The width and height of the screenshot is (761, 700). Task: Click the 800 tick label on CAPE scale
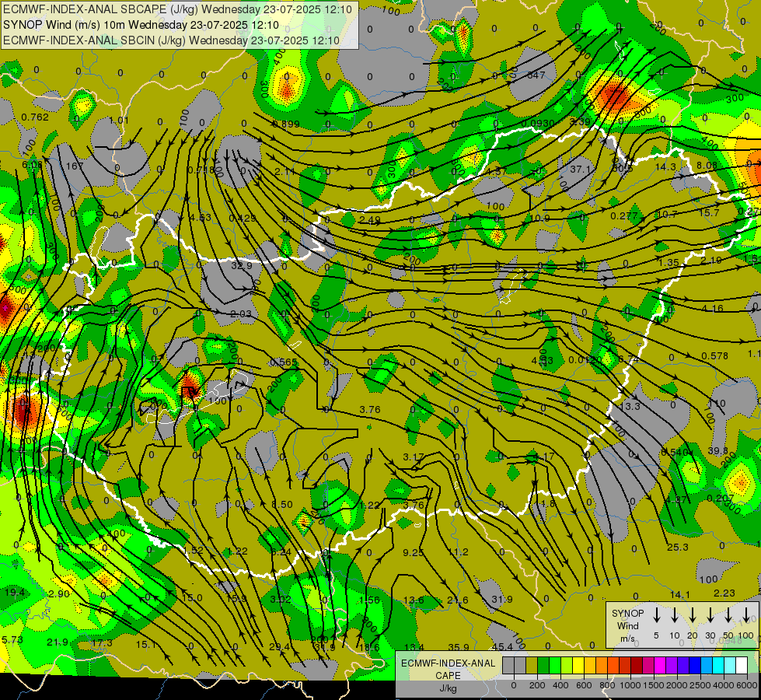(607, 686)
